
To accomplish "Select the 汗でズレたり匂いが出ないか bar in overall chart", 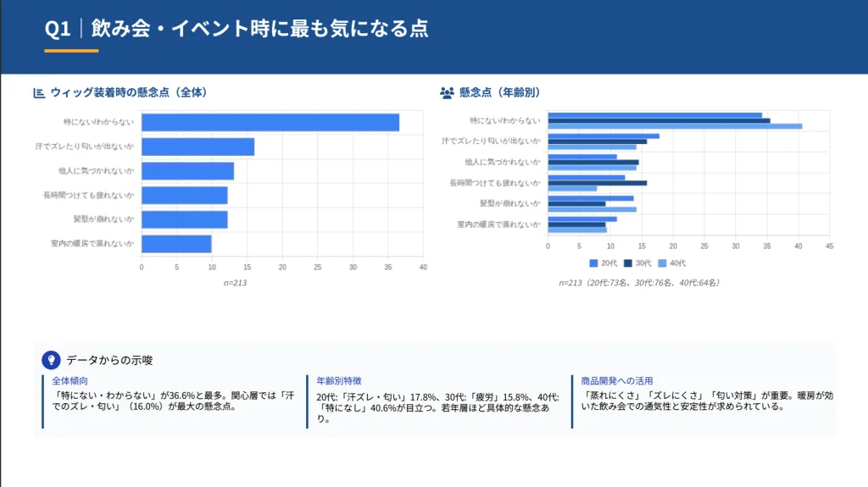I will (x=198, y=147).
